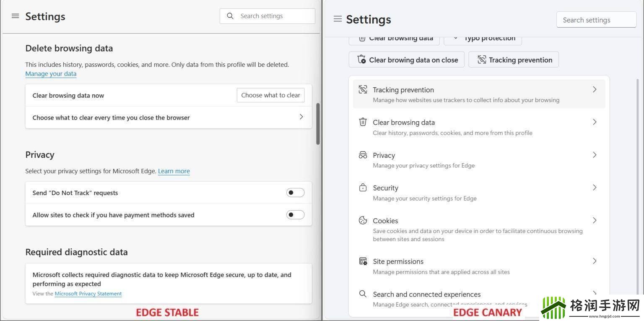Click the Search settings field in Edge Canary
This screenshot has height=321, width=644.
click(x=596, y=20)
